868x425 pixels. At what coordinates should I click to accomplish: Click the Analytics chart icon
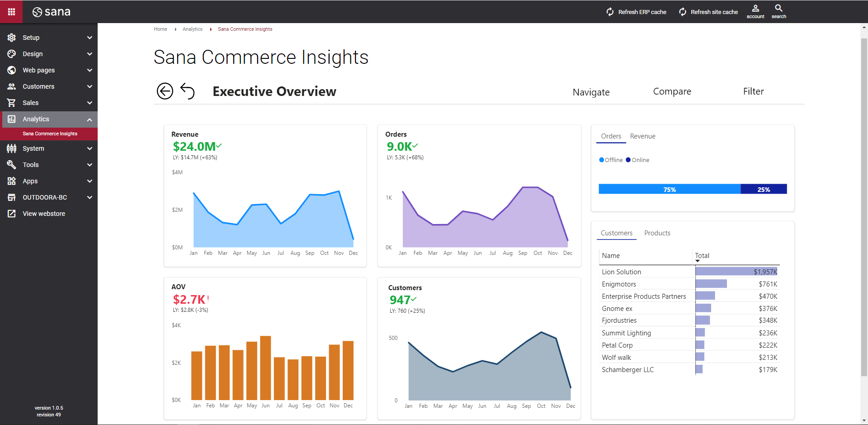point(12,119)
